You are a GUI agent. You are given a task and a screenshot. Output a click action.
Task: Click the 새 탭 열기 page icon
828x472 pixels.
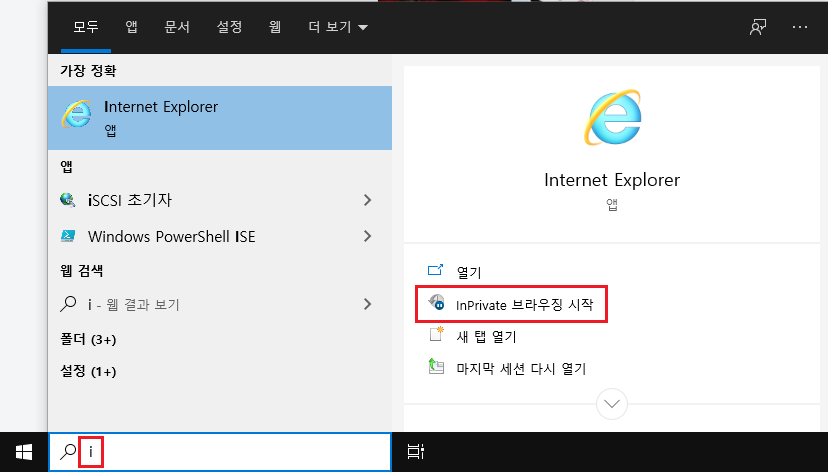click(436, 334)
